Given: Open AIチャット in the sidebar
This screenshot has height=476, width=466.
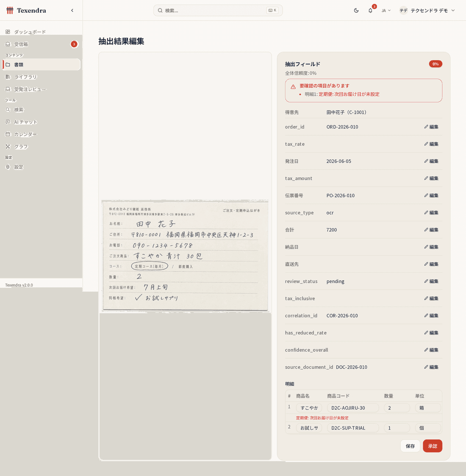Looking at the screenshot, I should pyautogui.click(x=41, y=122).
